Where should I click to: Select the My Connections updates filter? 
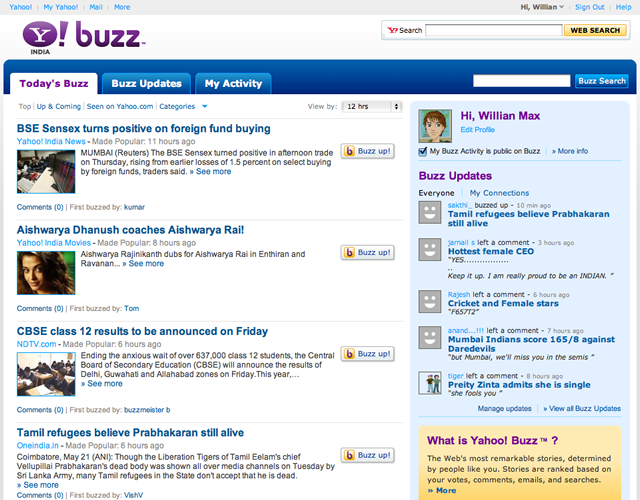(x=499, y=193)
